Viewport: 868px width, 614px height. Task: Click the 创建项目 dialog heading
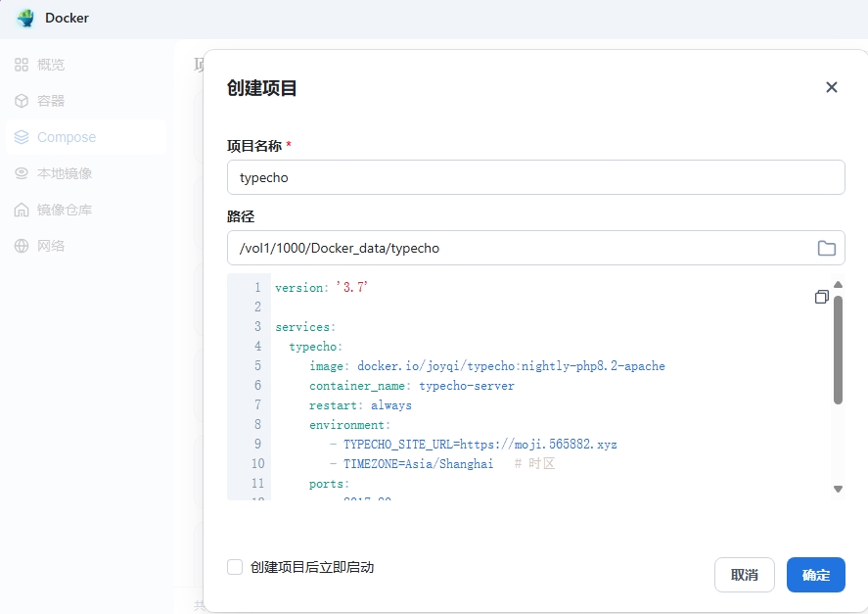tap(262, 87)
